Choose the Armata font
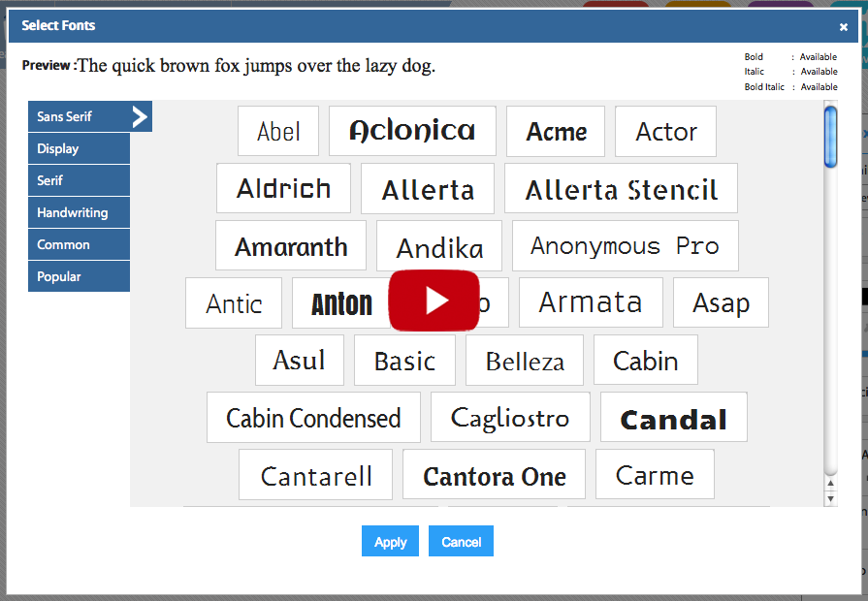The image size is (868, 601). point(591,302)
